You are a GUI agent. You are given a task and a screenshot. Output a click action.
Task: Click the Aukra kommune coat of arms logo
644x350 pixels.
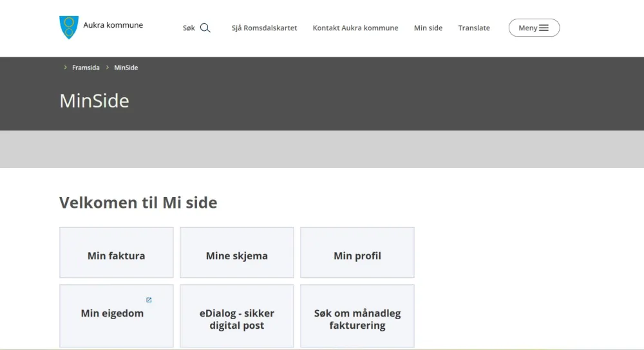[69, 28]
